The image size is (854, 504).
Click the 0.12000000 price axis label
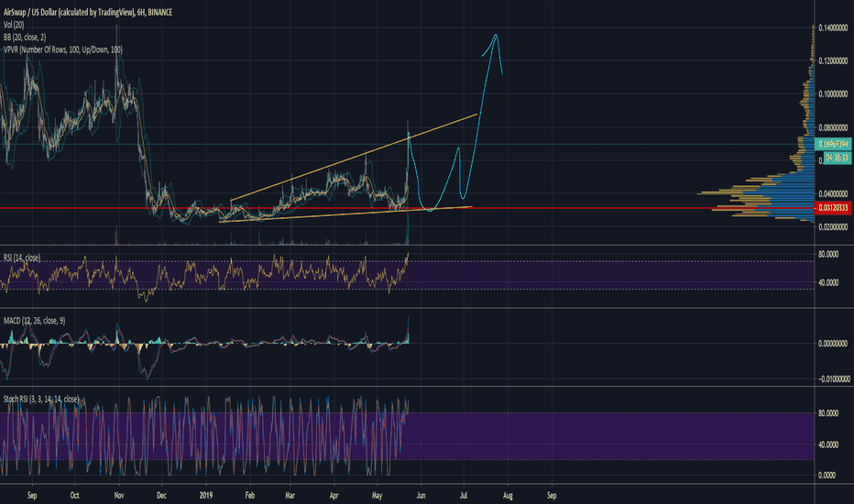click(x=833, y=60)
